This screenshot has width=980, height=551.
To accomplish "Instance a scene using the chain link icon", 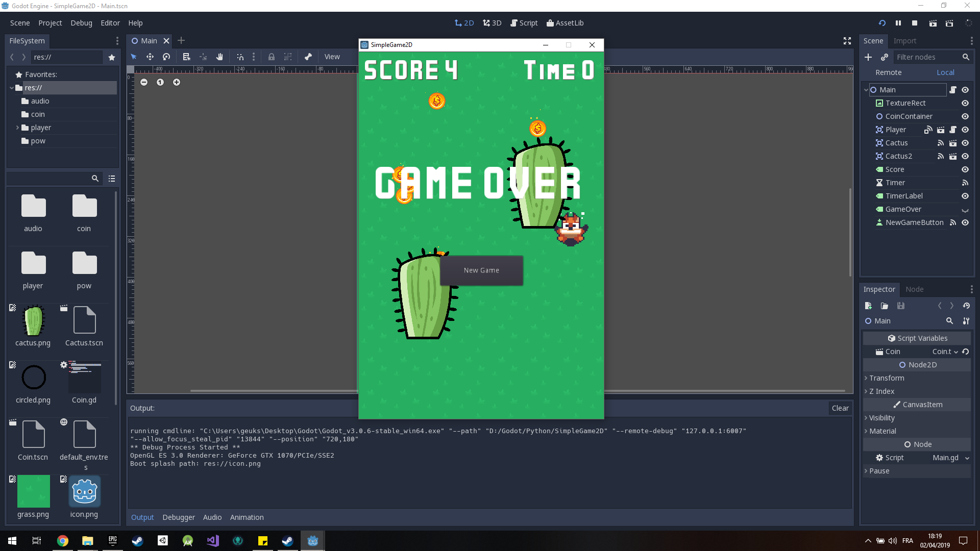I will pos(885,57).
